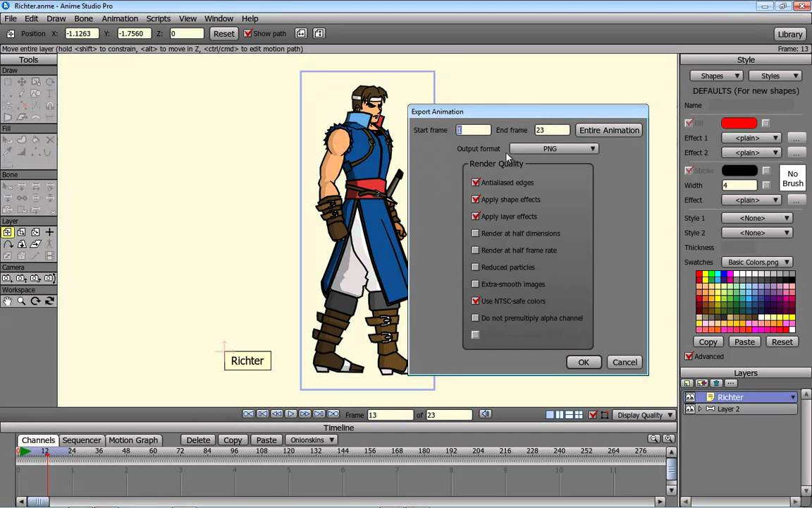
Task: Open the Draw menu
Action: [56, 18]
